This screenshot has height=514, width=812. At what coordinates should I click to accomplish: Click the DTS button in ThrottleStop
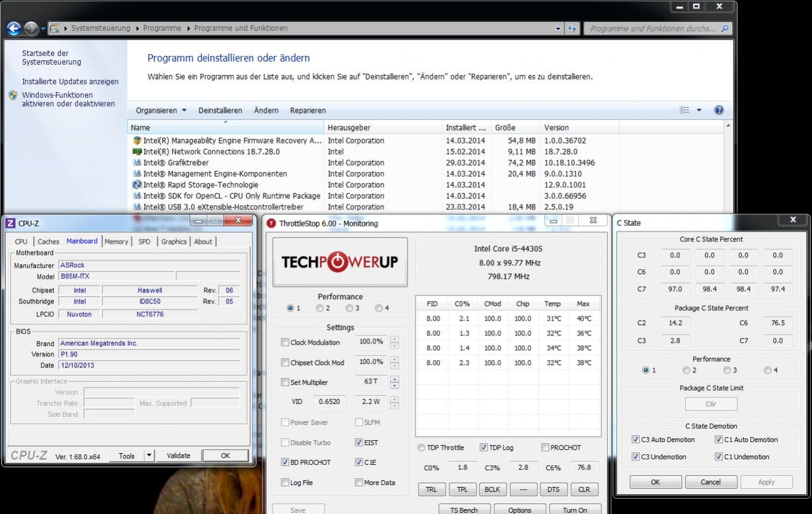(x=553, y=490)
